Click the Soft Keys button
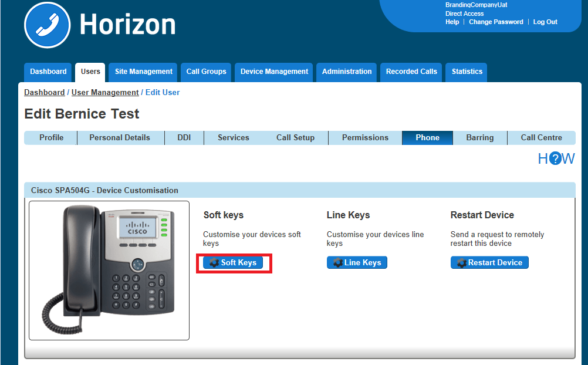The height and width of the screenshot is (365, 588). (x=233, y=262)
